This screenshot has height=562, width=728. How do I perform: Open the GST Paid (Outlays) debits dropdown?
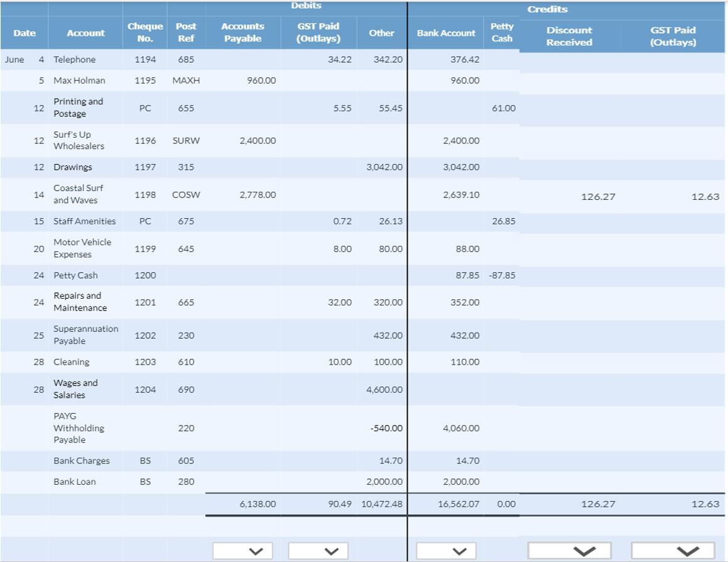pos(317,550)
